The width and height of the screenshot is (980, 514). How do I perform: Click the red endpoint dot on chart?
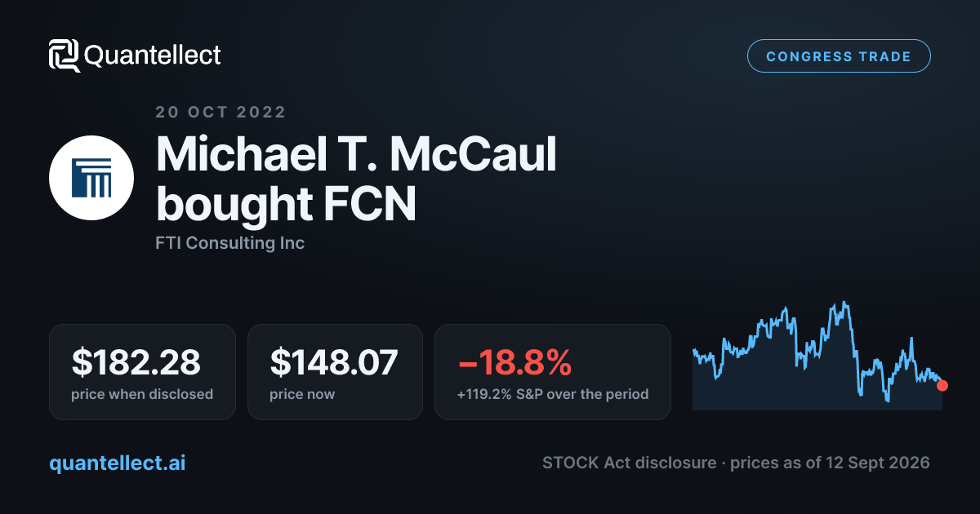pos(942,385)
